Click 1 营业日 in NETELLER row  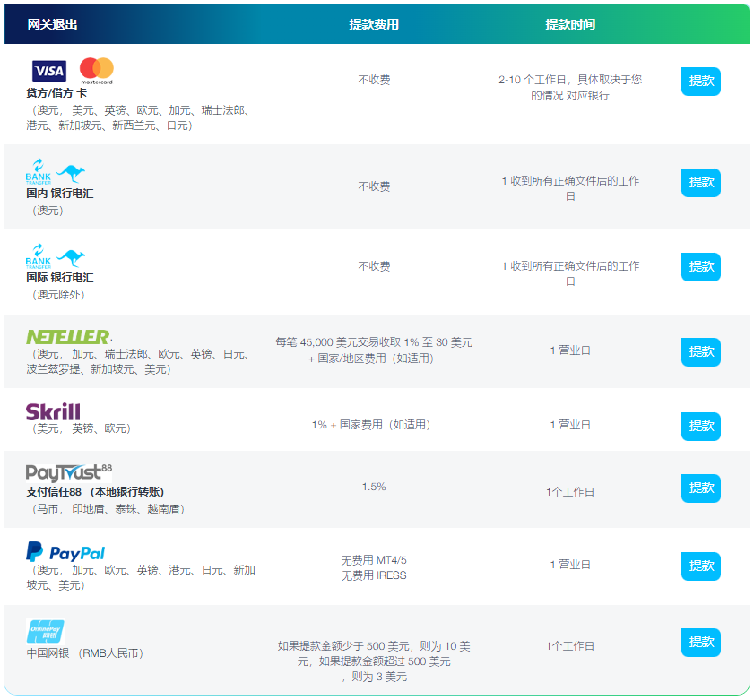pyautogui.click(x=570, y=350)
